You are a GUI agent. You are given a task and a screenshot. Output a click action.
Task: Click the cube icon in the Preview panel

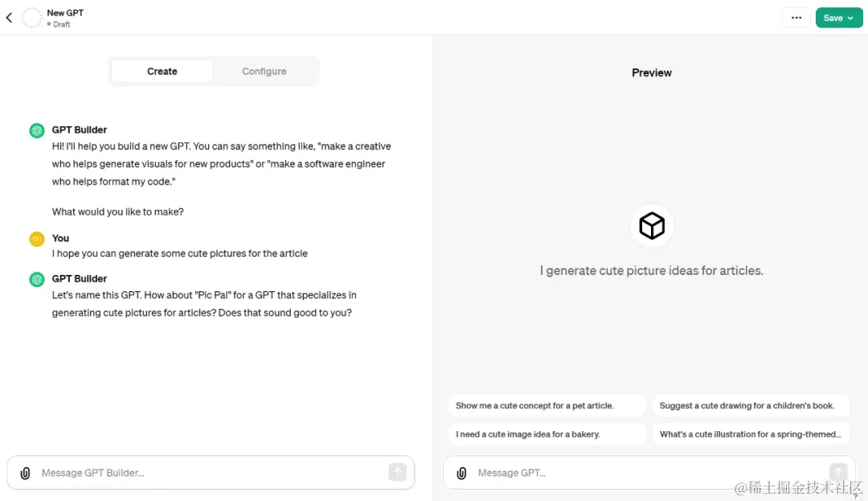652,225
